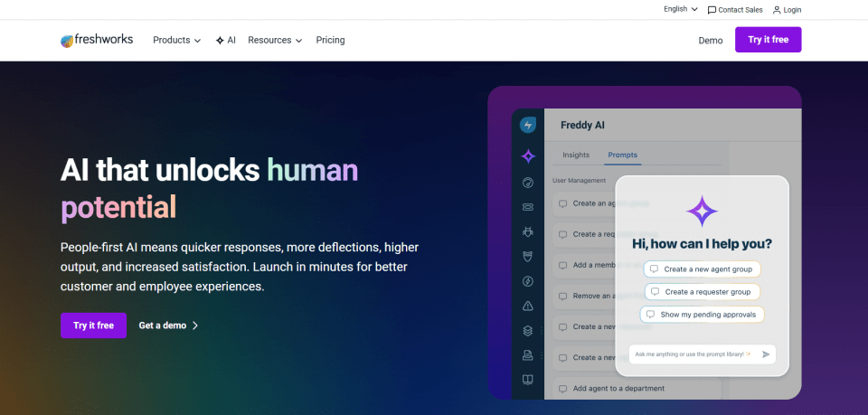
Task: Select Create a new agent group suggestion
Action: 702,269
